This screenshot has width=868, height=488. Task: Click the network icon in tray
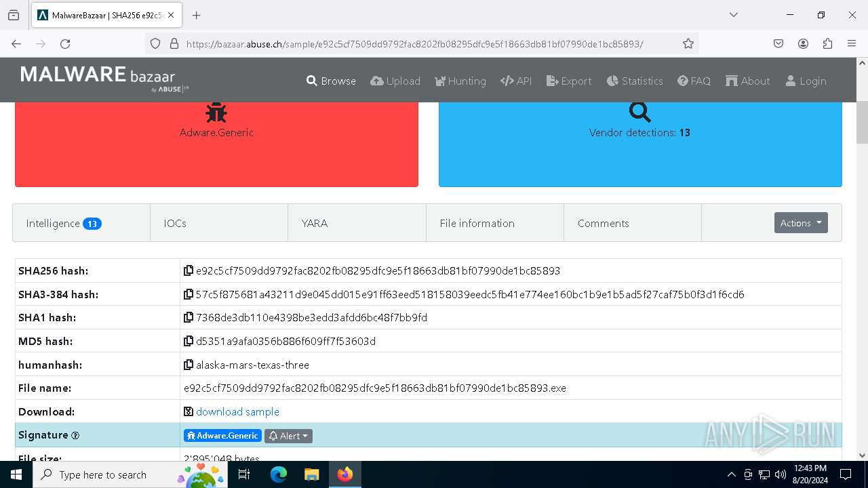tap(764, 474)
